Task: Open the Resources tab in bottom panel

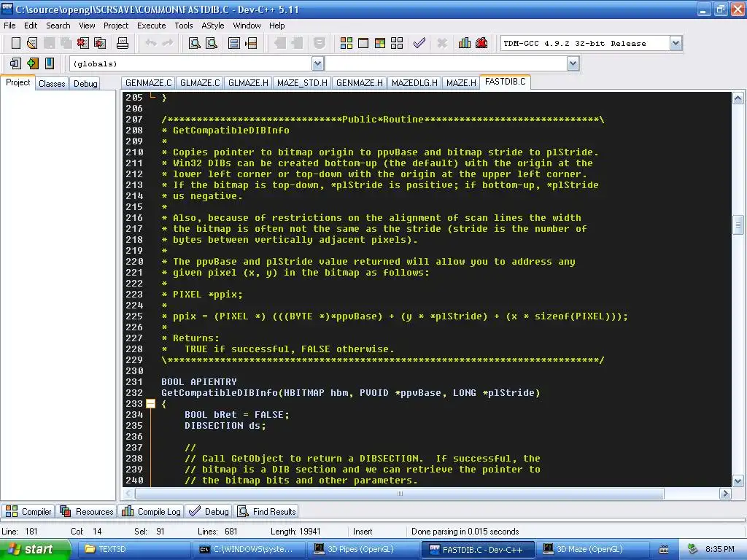Action: click(87, 511)
